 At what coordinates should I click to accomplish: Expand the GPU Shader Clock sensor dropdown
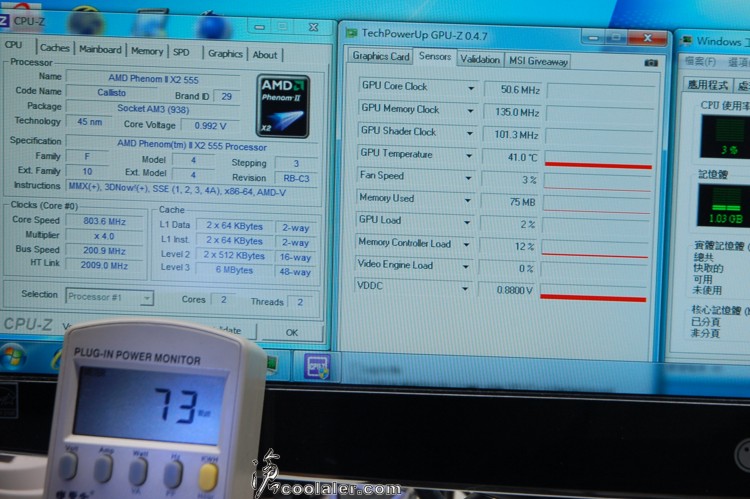click(x=470, y=133)
